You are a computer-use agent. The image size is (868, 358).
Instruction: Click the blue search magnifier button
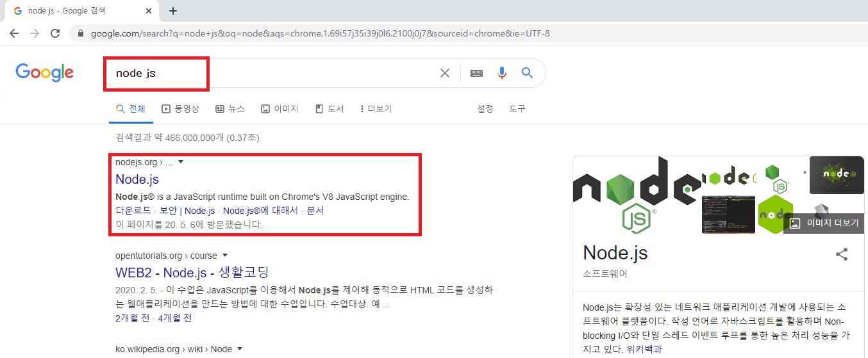(528, 73)
